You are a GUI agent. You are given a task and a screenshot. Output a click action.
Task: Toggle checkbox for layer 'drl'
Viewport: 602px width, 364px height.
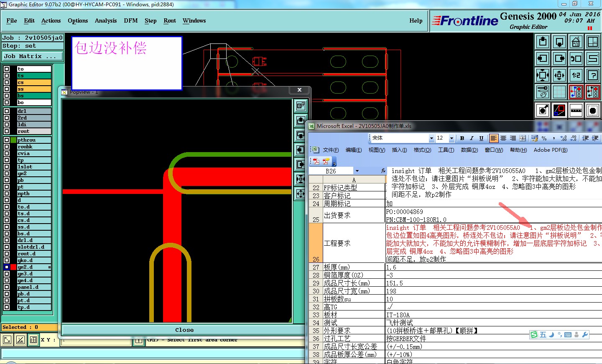click(x=7, y=111)
